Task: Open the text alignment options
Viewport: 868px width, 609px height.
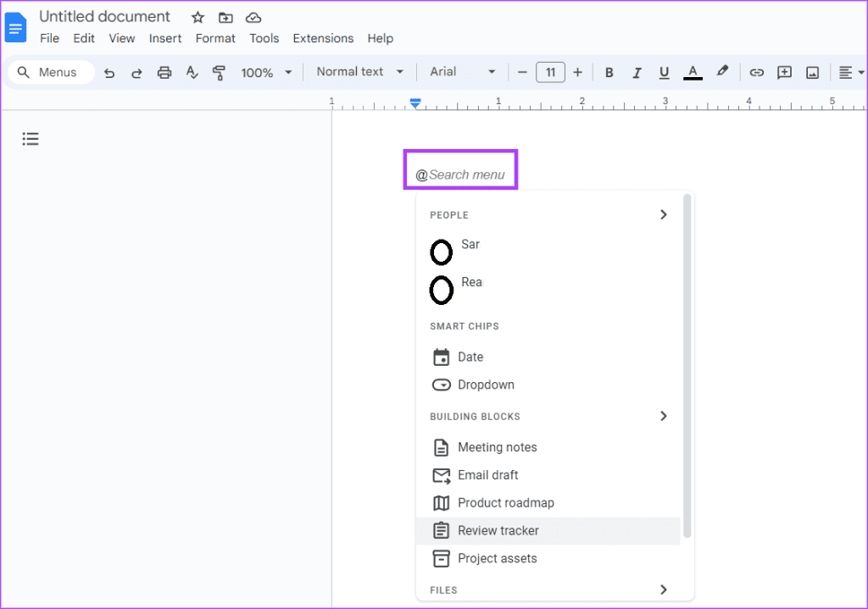Action: [x=851, y=73]
